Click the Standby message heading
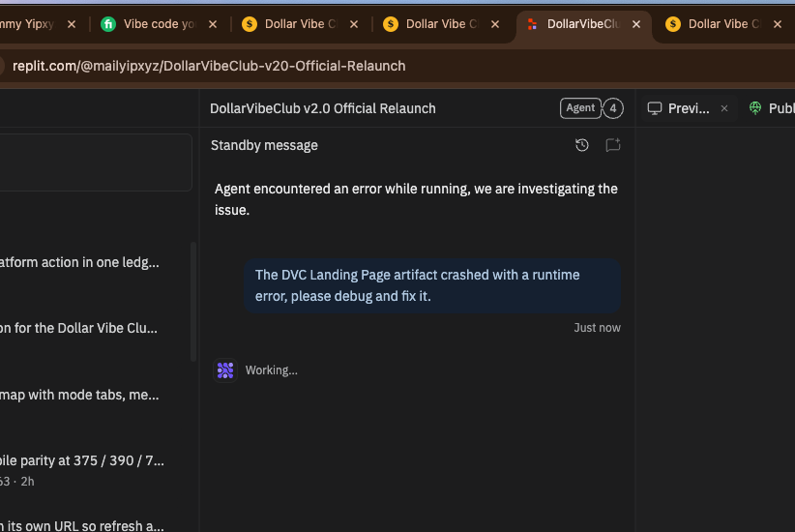The width and height of the screenshot is (795, 532). (x=264, y=145)
